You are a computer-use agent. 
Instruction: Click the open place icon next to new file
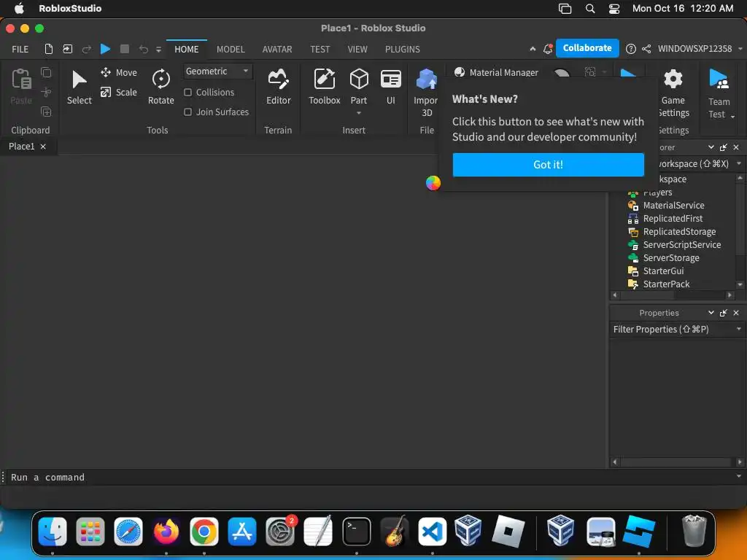[68, 49]
